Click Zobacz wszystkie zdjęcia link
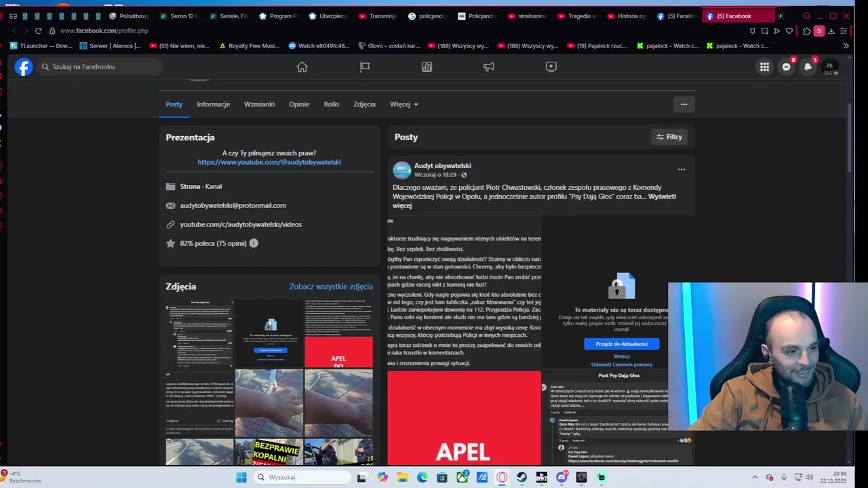 (x=331, y=287)
